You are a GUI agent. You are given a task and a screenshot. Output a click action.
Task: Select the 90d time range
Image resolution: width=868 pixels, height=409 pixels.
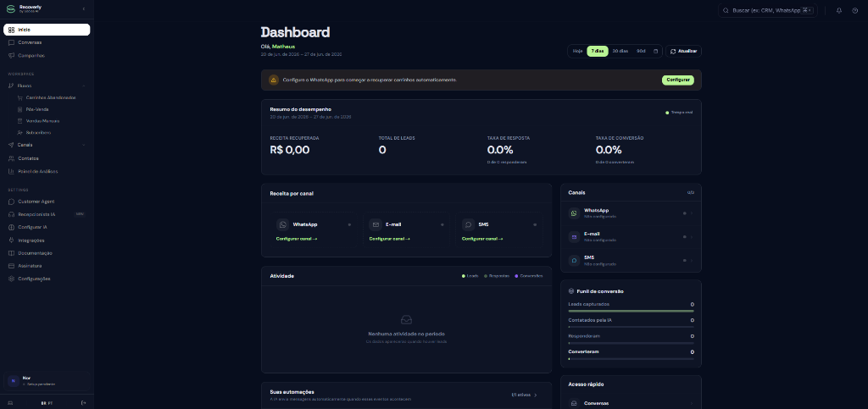[641, 52]
